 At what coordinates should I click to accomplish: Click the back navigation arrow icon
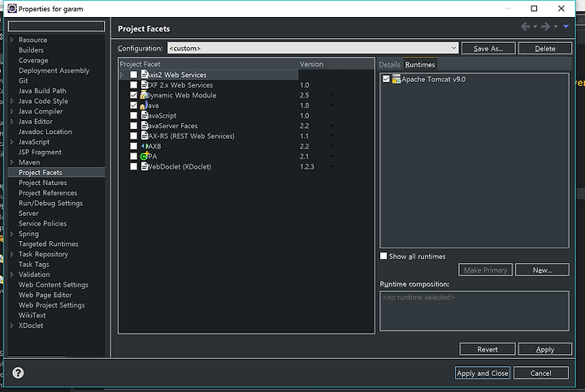526,27
